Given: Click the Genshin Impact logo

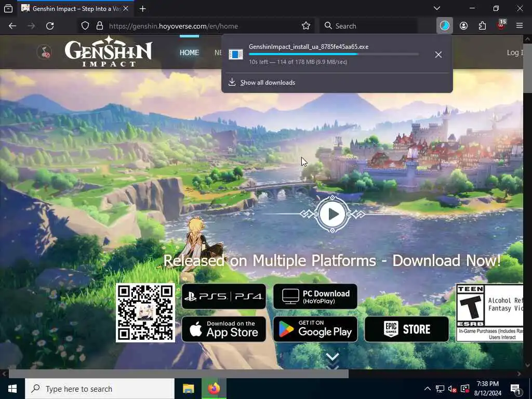Looking at the screenshot, I should click(x=109, y=51).
